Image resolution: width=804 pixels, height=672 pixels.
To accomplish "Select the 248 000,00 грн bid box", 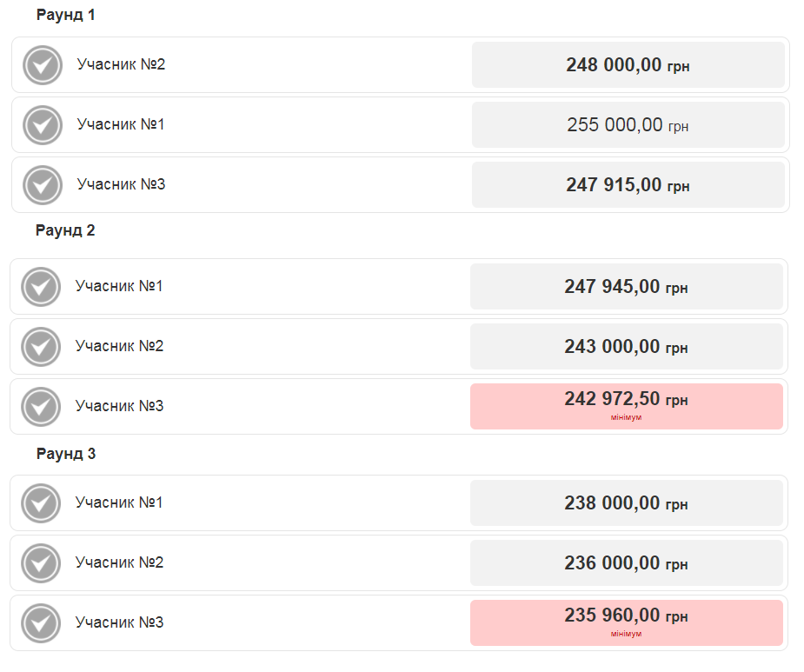I will click(628, 65).
